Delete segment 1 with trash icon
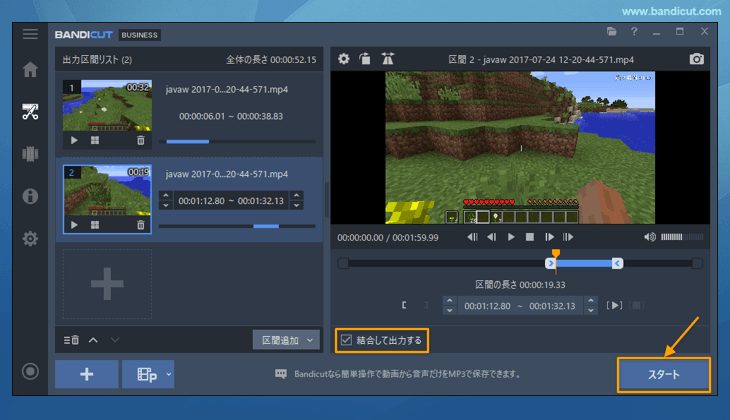Viewport: 730px width, 420px height. (x=141, y=140)
